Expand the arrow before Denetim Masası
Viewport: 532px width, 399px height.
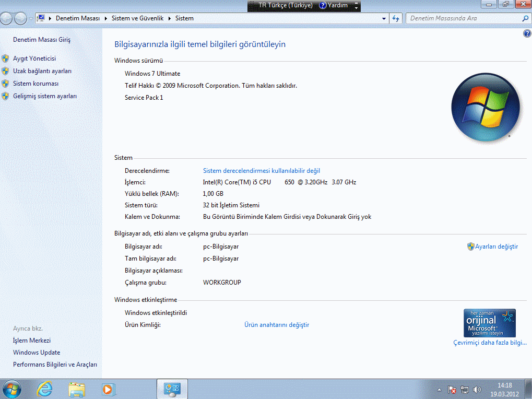[50, 18]
